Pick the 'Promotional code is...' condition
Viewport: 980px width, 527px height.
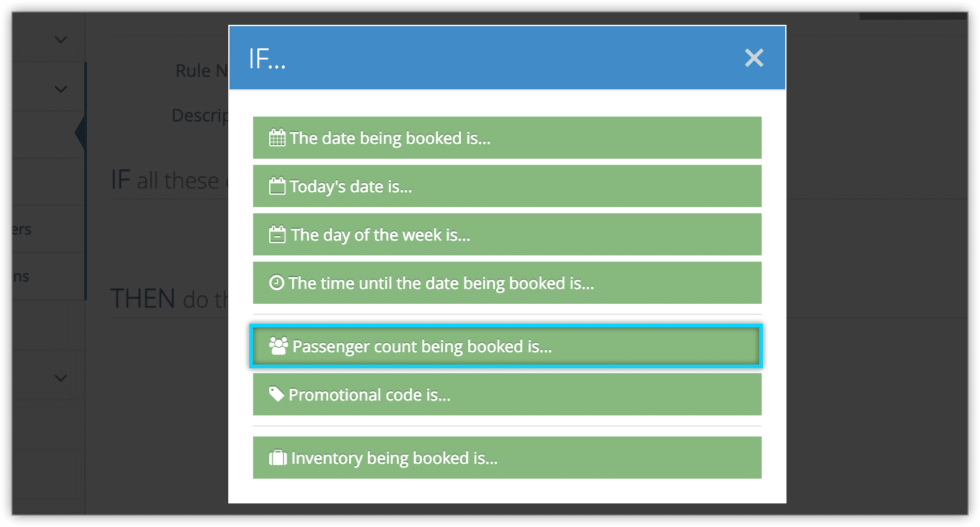click(x=507, y=394)
